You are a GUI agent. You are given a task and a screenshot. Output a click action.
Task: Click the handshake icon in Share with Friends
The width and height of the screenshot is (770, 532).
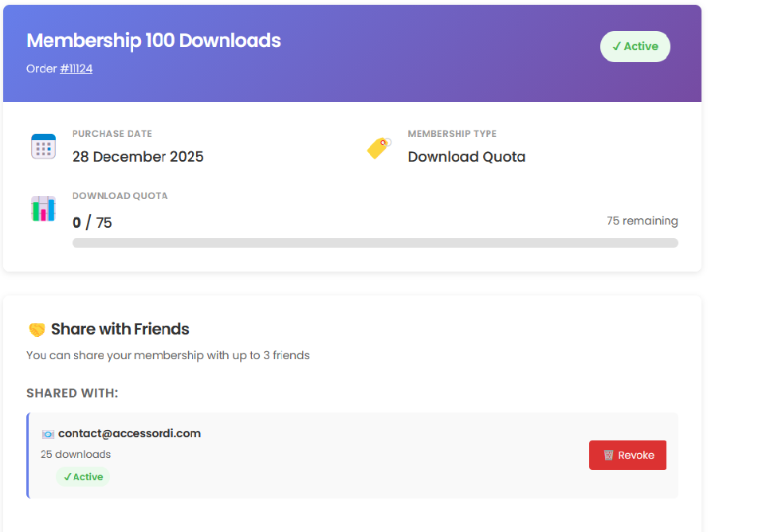pos(36,328)
